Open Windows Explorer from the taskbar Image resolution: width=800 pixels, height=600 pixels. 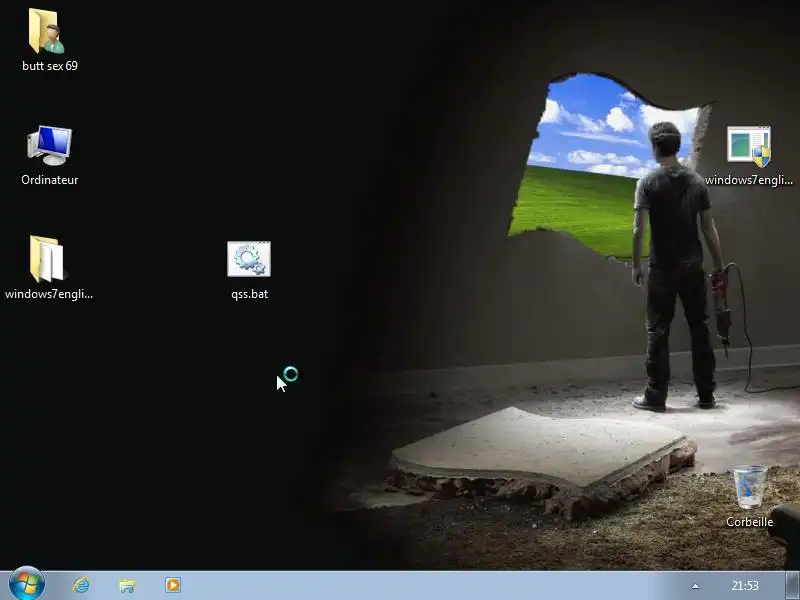(x=127, y=585)
